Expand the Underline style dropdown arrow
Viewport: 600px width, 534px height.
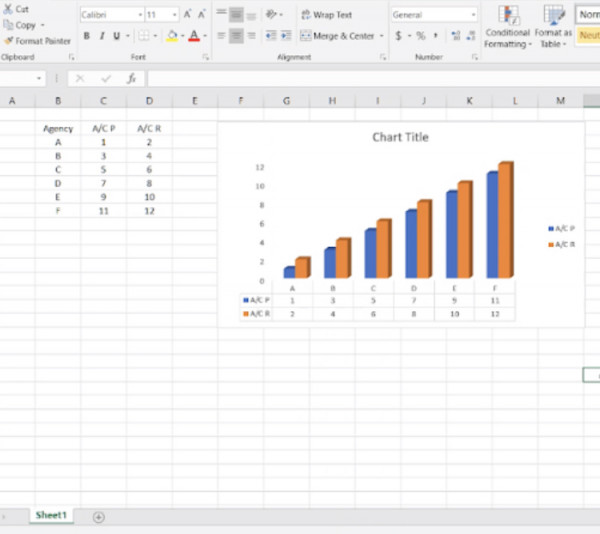tap(128, 36)
